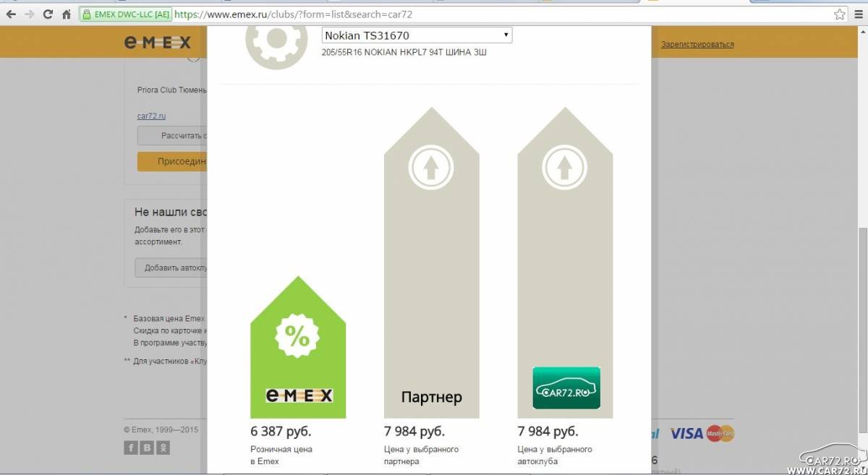Click the Emex logo in the orange header
Screen dimensions: 868x475
[157, 43]
